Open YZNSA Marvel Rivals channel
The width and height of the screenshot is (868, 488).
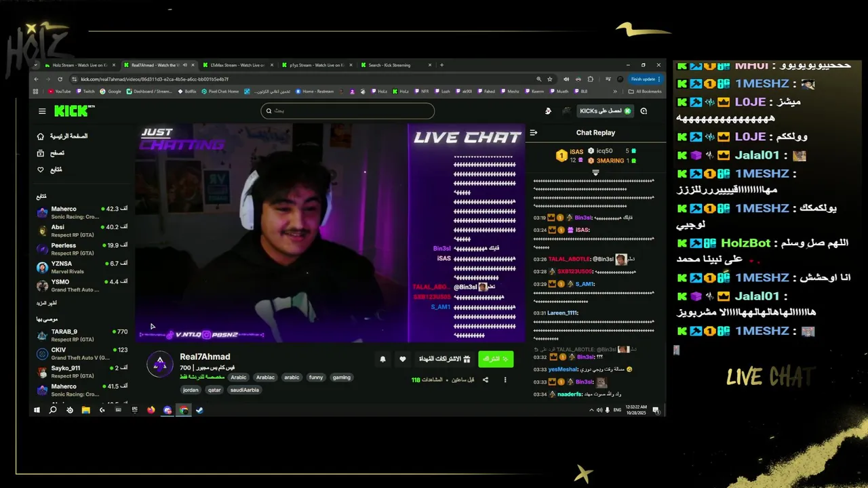[82, 267]
